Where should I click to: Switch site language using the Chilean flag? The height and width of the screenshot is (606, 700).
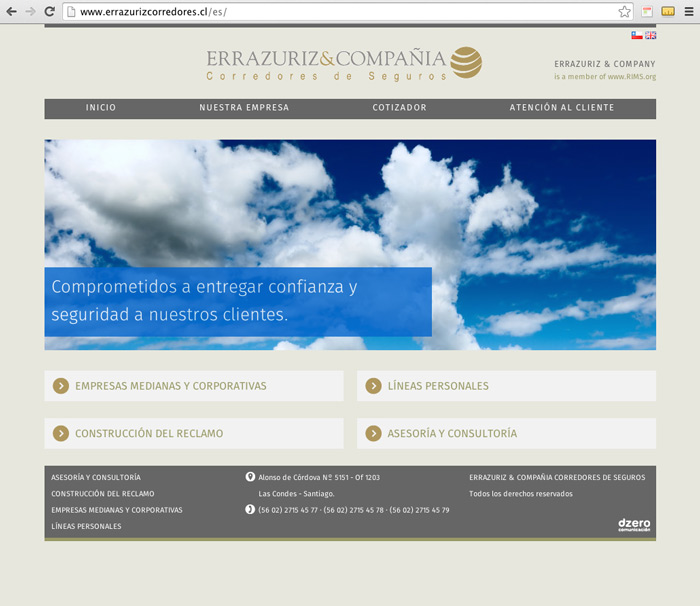click(637, 35)
